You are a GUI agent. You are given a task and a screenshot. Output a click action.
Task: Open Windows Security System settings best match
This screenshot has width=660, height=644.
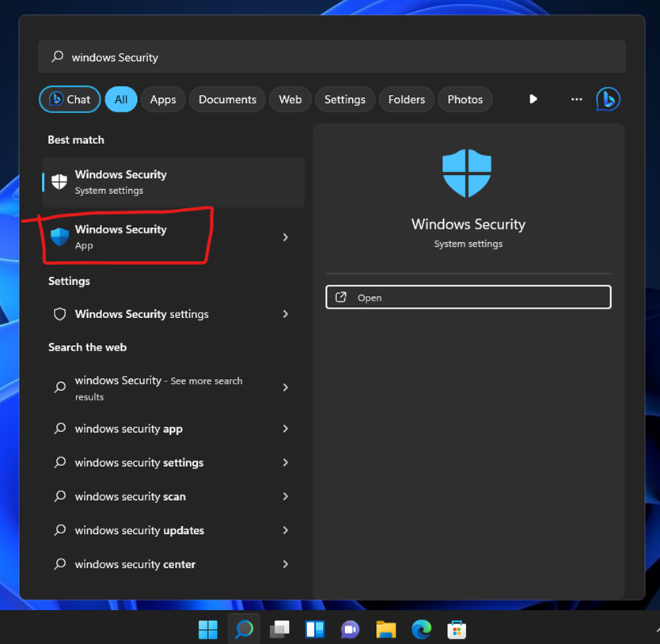173,182
